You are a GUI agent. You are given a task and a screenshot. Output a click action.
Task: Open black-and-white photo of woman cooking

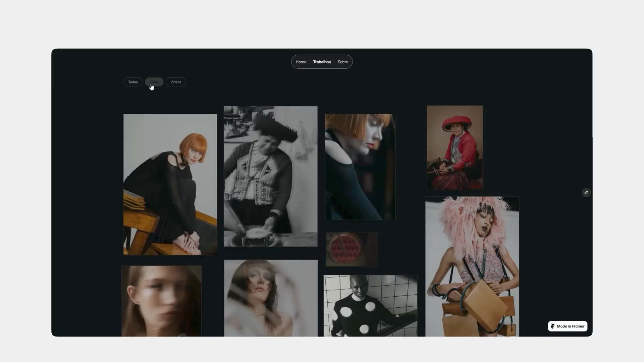click(271, 176)
